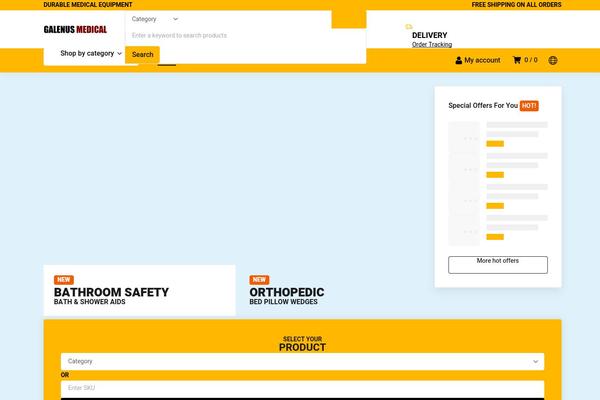This screenshot has width=600, height=400.
Task: Click the yellow Search button
Action: click(142, 54)
